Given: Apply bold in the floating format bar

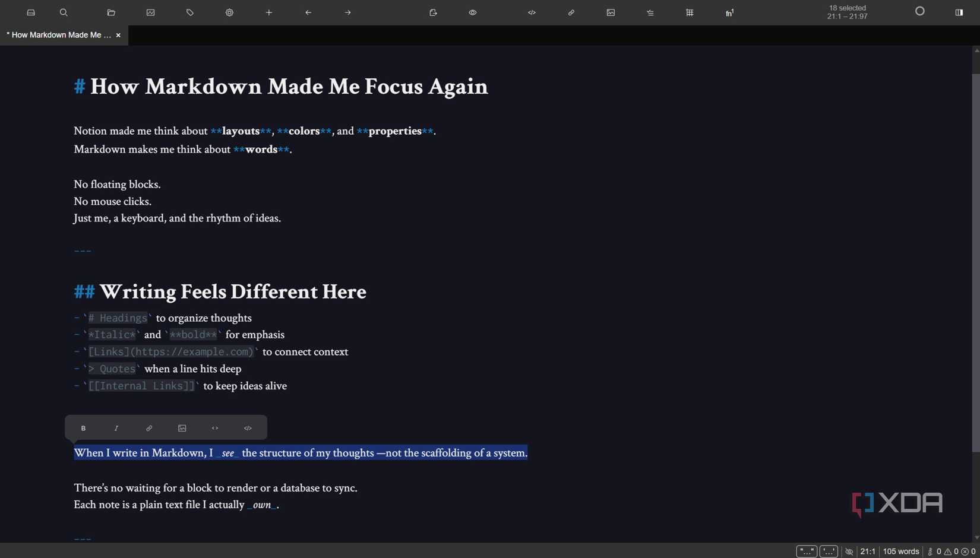Looking at the screenshot, I should [83, 428].
